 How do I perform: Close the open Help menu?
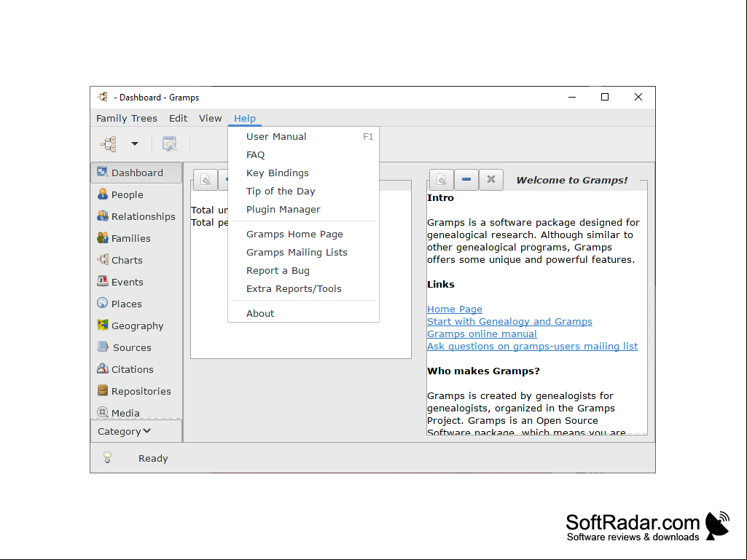click(x=245, y=118)
